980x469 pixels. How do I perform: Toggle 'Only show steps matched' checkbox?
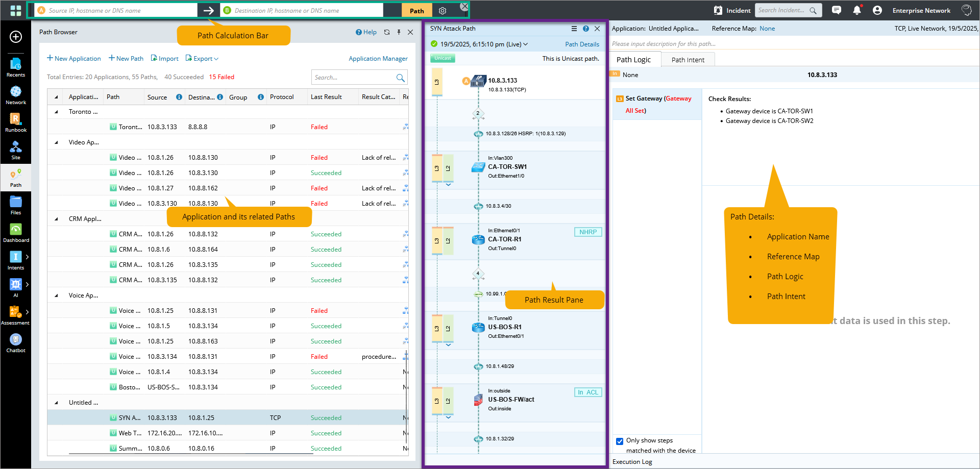click(x=620, y=441)
